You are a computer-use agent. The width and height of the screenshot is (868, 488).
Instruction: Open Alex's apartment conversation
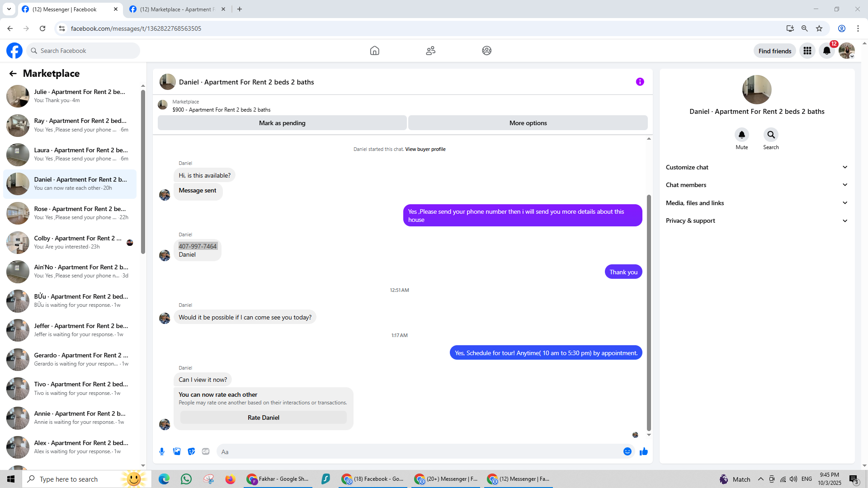point(70,447)
